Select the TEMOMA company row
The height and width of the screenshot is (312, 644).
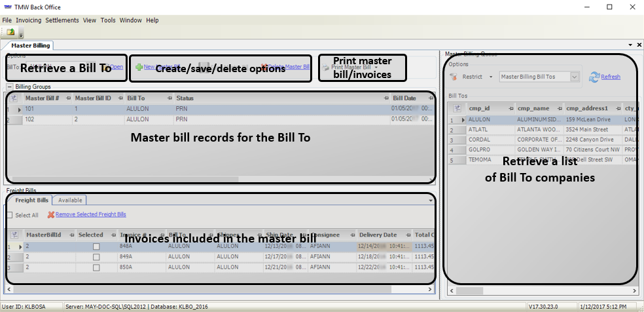[544, 161]
